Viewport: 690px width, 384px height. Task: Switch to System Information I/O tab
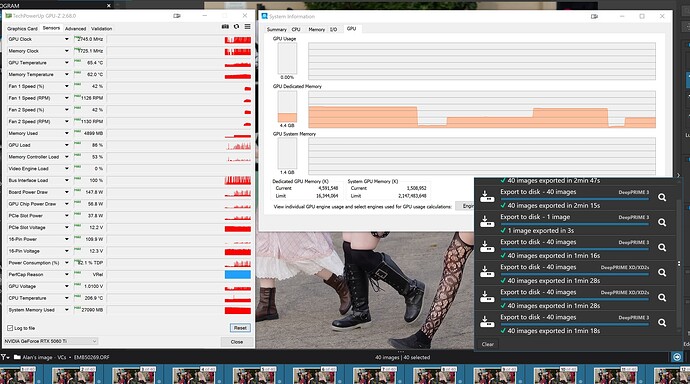coord(334,29)
